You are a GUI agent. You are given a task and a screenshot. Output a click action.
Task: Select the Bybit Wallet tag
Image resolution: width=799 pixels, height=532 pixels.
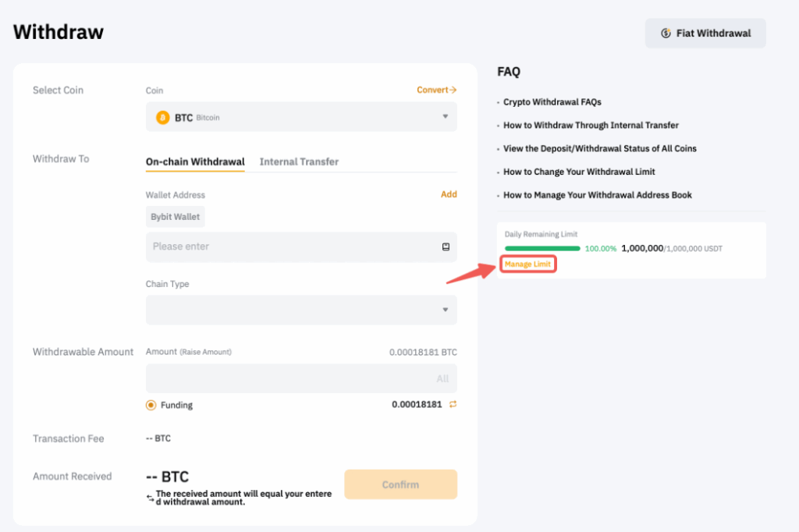[176, 217]
